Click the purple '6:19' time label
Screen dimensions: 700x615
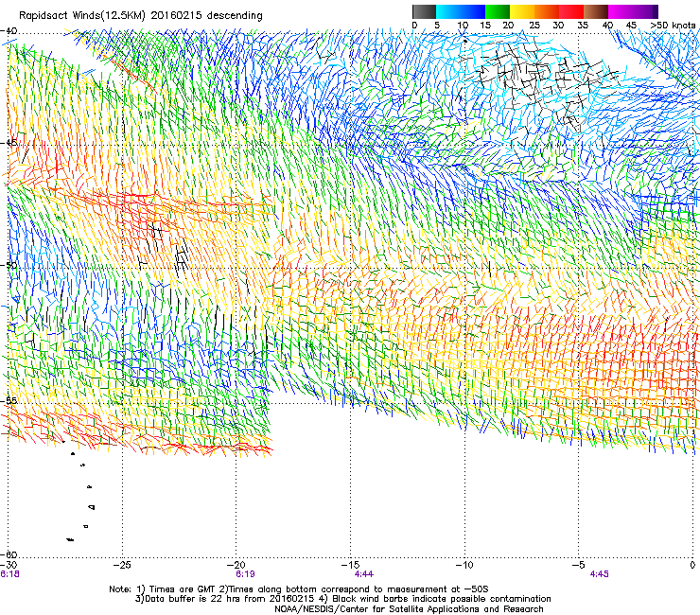tap(245, 574)
